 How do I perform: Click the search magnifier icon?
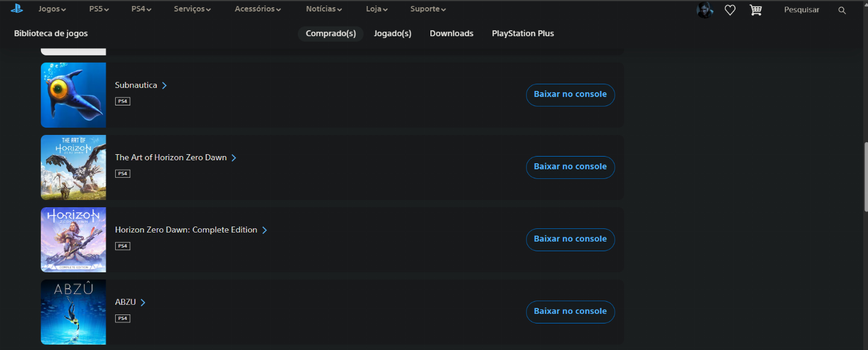point(842,10)
